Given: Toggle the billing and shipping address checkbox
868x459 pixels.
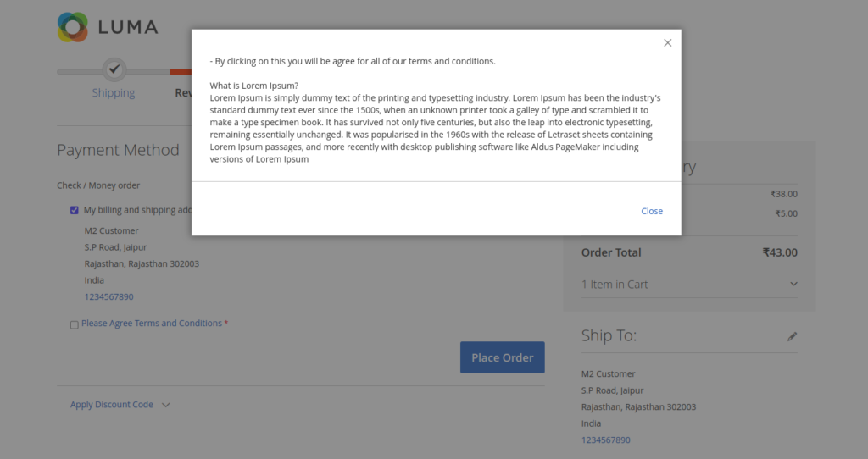Looking at the screenshot, I should [x=75, y=210].
